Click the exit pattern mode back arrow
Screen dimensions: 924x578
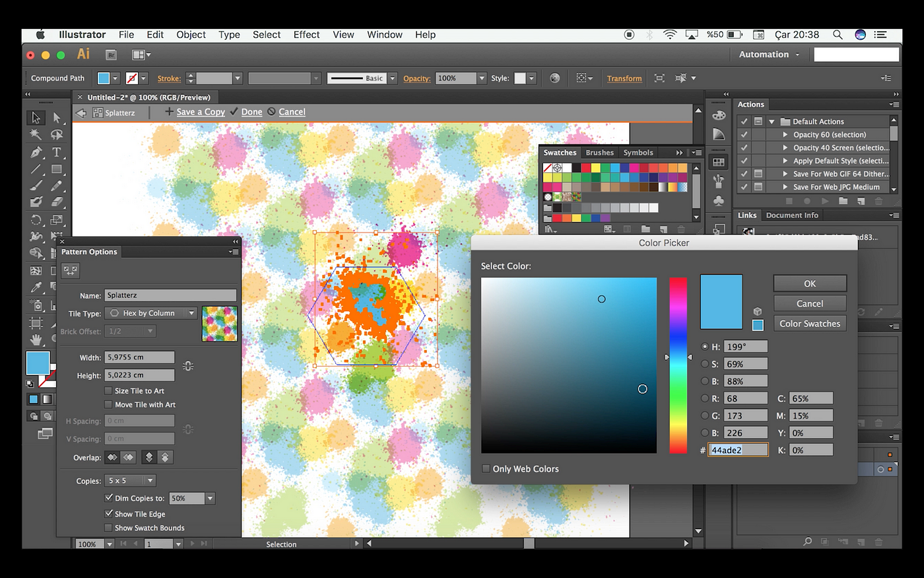click(81, 113)
